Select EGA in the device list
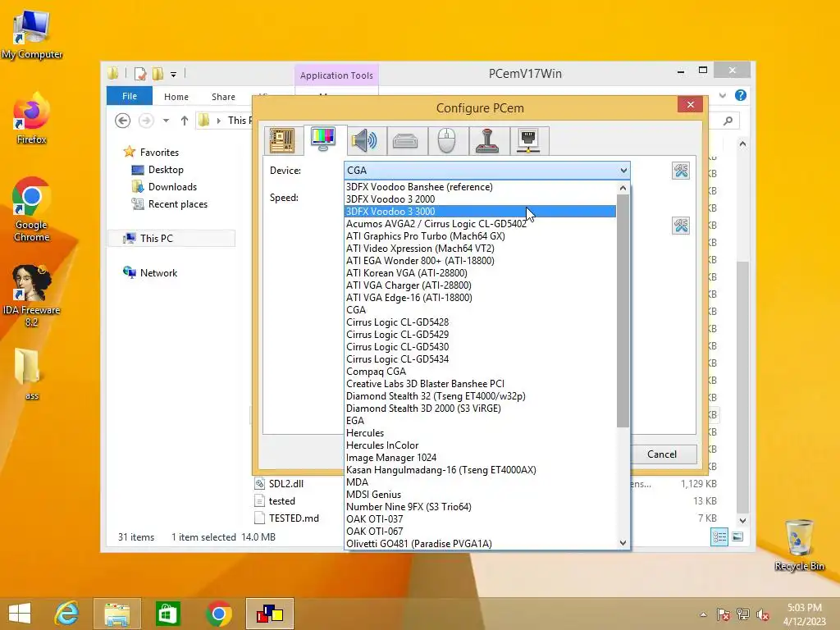The image size is (840, 630). (480, 421)
